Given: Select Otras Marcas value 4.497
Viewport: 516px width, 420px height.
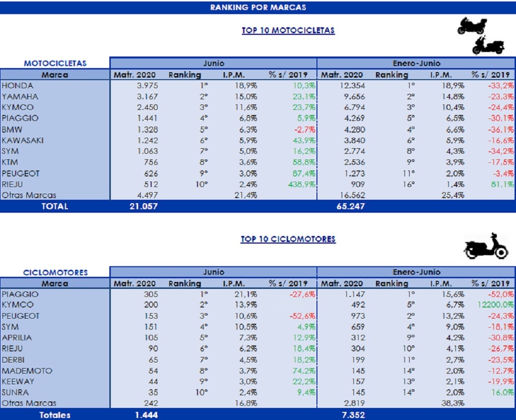Looking at the screenshot, I should (148, 195).
